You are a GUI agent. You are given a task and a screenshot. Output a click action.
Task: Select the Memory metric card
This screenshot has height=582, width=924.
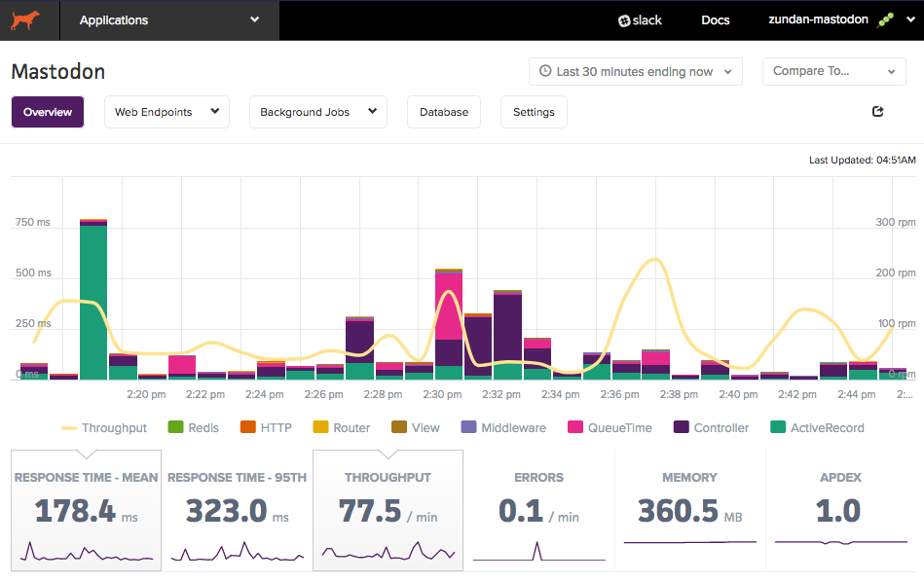coord(689,511)
